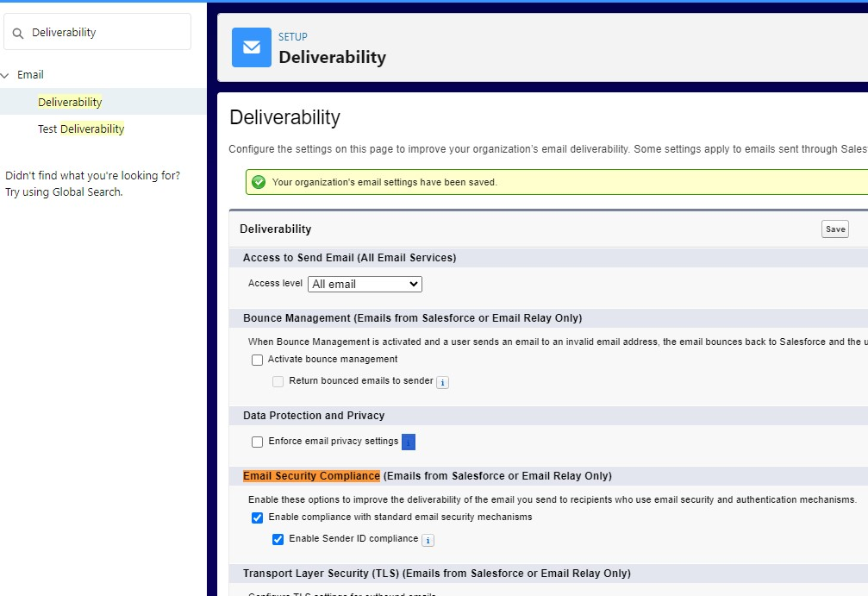Image resolution: width=868 pixels, height=596 pixels.
Task: Uncheck Enable compliance with standard email security mechanisms
Action: point(257,518)
